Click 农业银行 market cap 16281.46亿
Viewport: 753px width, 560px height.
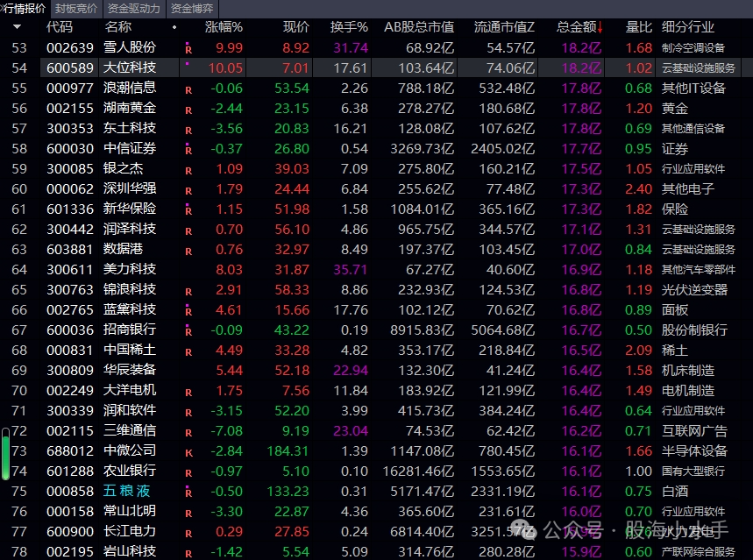(x=418, y=471)
